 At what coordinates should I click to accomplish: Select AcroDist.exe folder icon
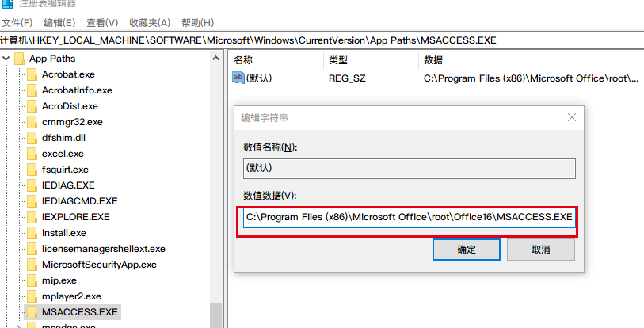[32, 106]
